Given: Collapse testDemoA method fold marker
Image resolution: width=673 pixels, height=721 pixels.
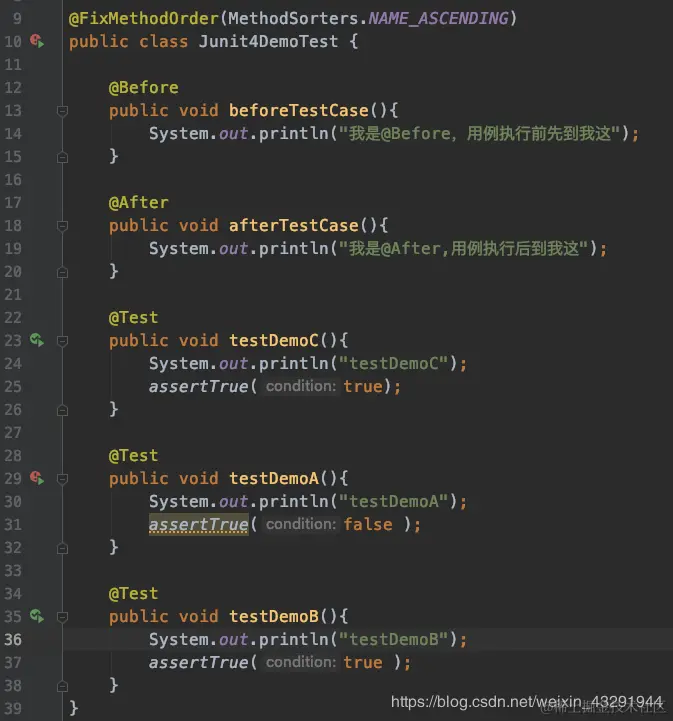Looking at the screenshot, I should (x=62, y=479).
